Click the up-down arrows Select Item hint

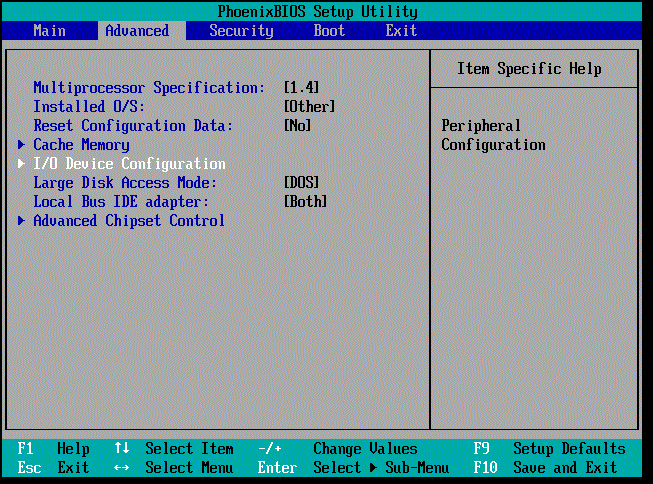tap(174, 449)
